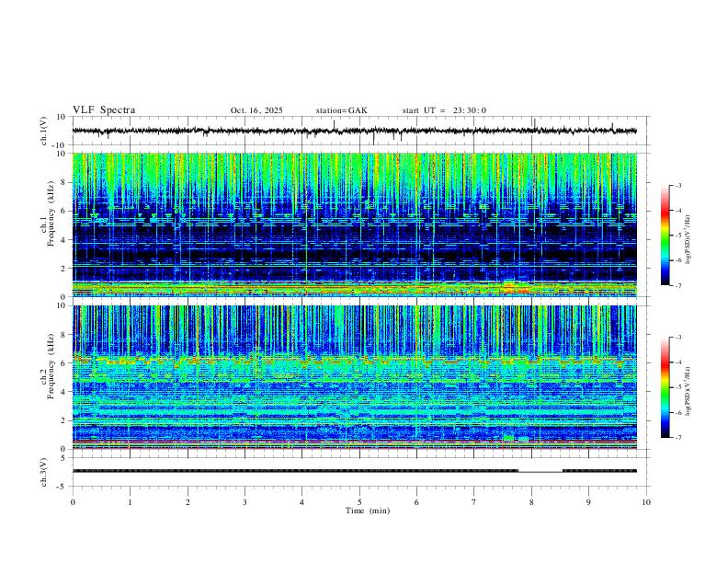Click the ch.1 spectrogram panel
Screen dimensions: 728x563
[355, 224]
